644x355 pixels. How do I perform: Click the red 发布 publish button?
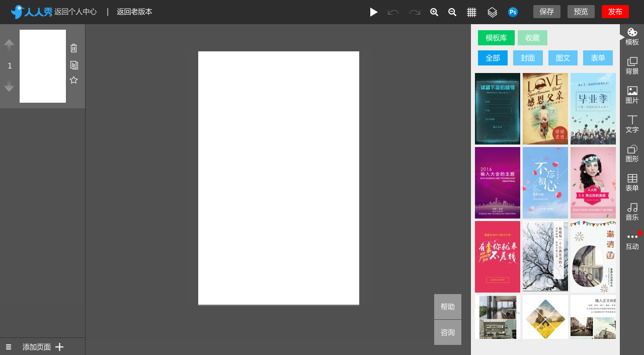point(615,12)
